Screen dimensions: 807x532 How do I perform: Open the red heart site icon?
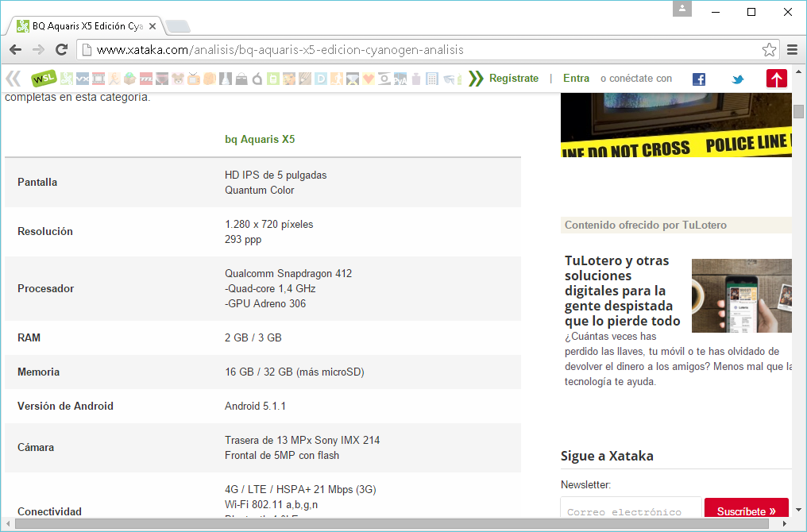pyautogui.click(x=369, y=79)
